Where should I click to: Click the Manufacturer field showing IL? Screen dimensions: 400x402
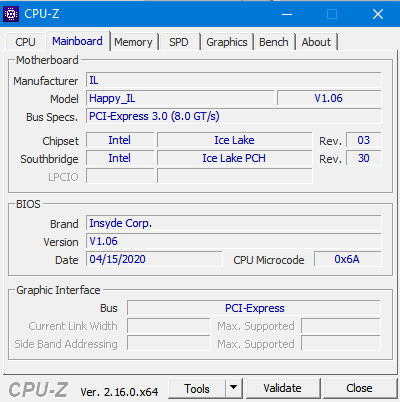click(x=234, y=80)
